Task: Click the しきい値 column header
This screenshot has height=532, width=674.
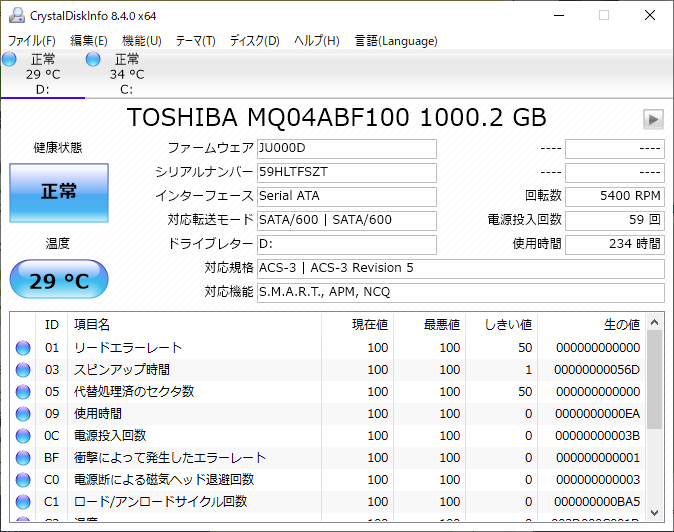Action: [x=501, y=324]
